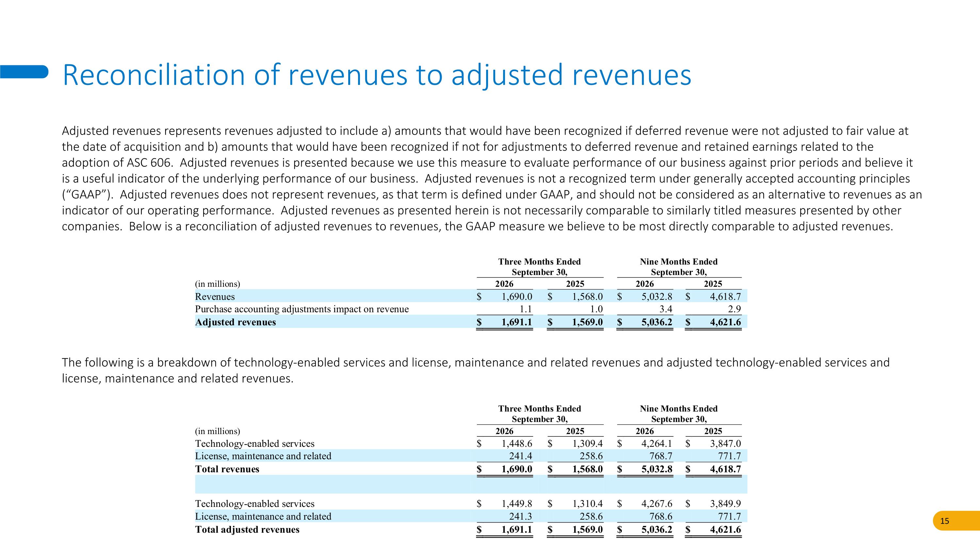This screenshot has width=980, height=551.
Task: Click the first table's '(in millions)' label
Action: [x=218, y=284]
